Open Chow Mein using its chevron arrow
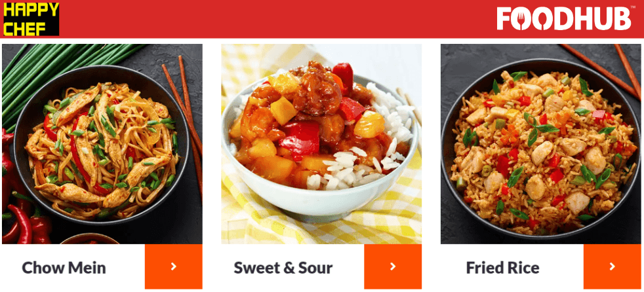 tap(173, 266)
